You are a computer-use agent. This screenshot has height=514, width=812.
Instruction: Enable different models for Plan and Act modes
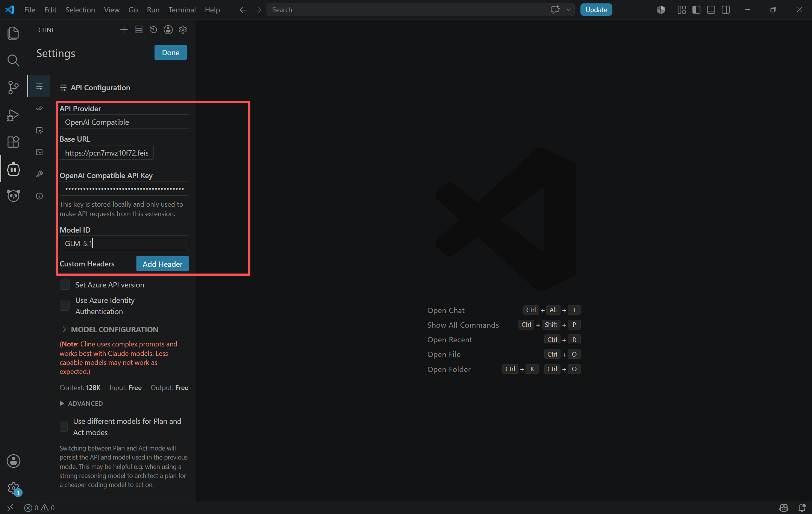64,427
